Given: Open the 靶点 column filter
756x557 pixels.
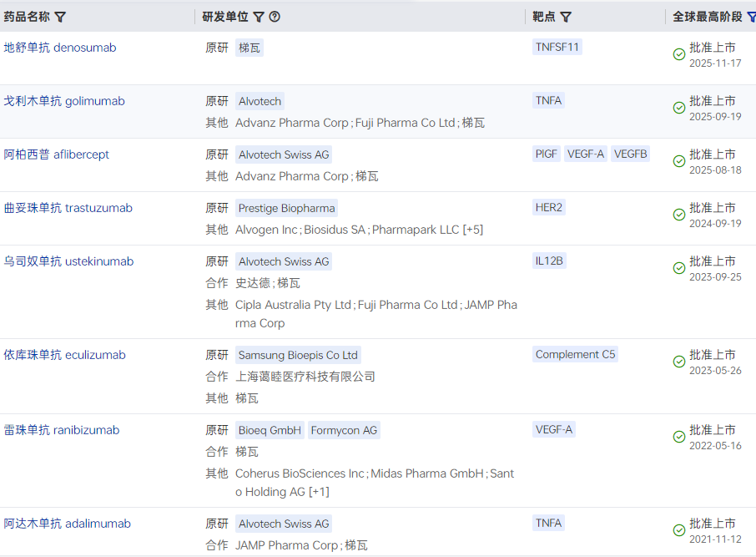Looking at the screenshot, I should (566, 17).
